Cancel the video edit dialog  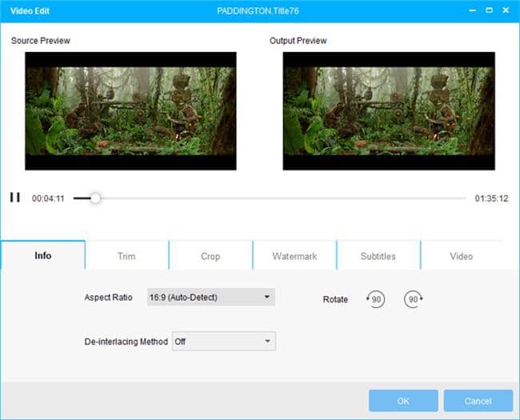(x=478, y=401)
